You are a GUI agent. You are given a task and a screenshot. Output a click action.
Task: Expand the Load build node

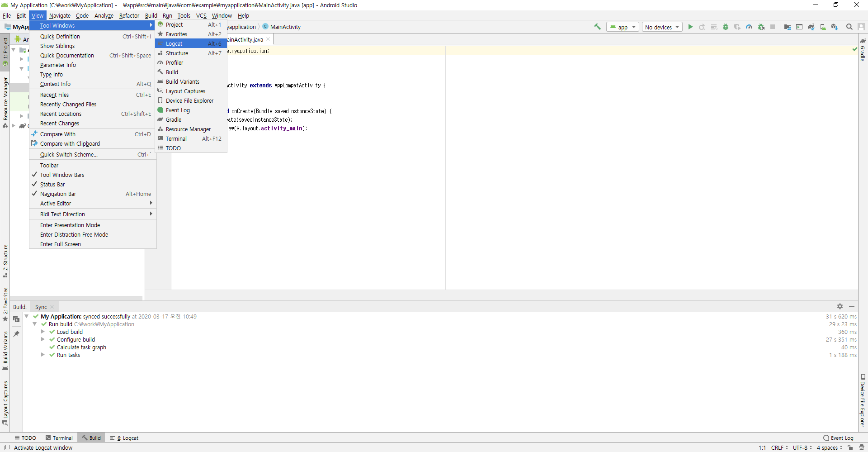point(43,332)
